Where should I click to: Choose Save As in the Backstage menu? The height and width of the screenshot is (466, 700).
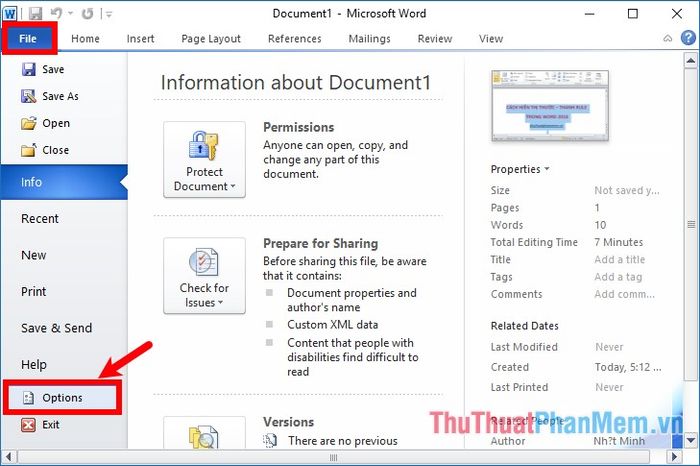64,96
